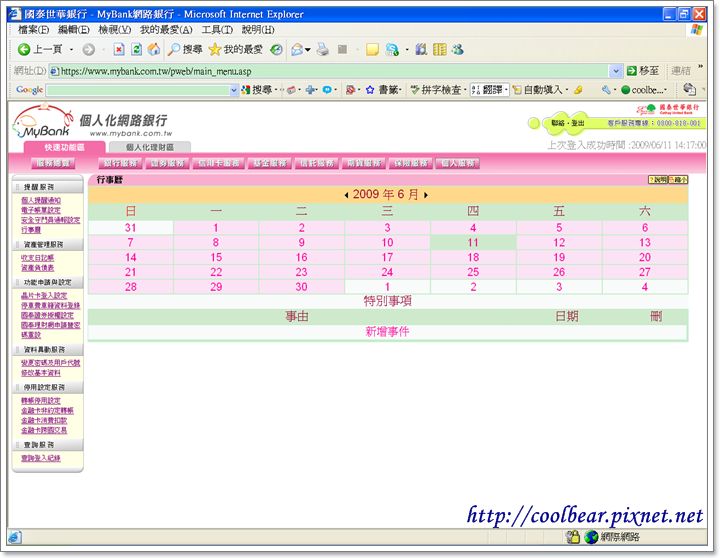Screen dimensions: 720x558
Task: Open the 工具 menu
Action: pyautogui.click(x=217, y=30)
